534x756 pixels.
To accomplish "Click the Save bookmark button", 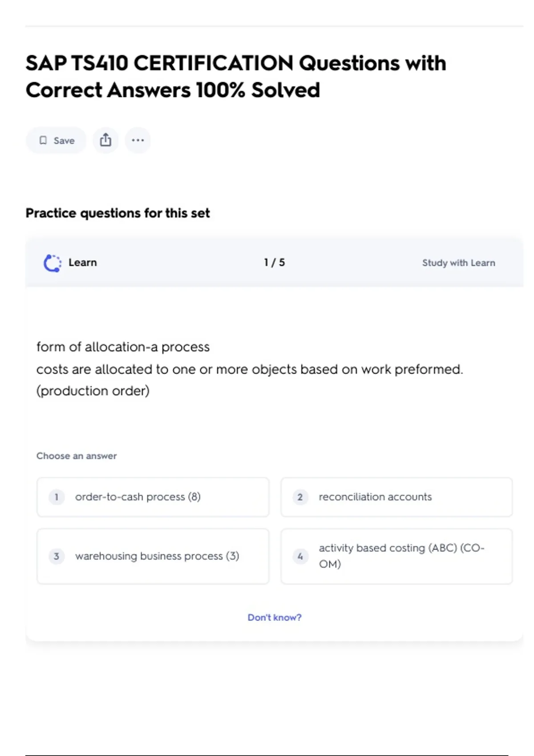I will [56, 141].
